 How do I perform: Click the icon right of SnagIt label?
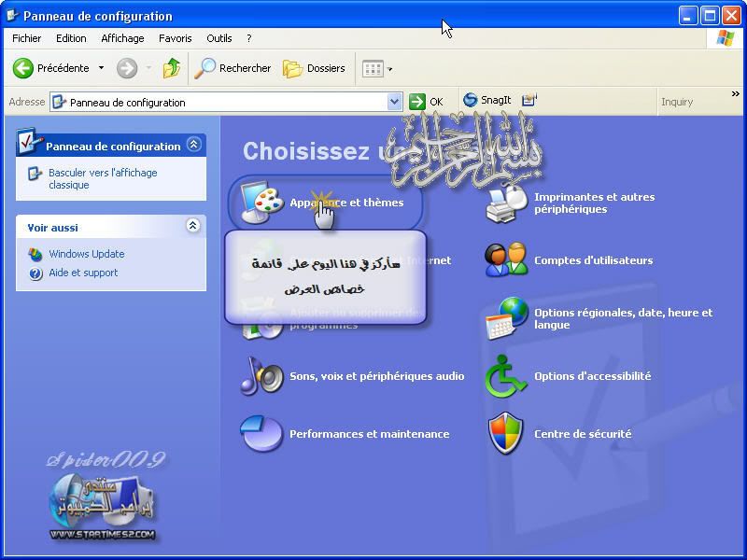click(529, 100)
